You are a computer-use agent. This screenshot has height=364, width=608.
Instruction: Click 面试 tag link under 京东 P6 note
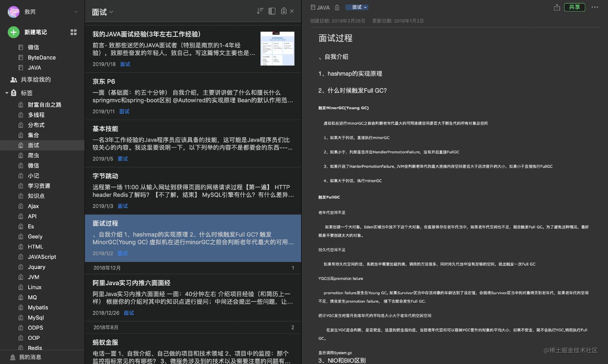pos(124,111)
